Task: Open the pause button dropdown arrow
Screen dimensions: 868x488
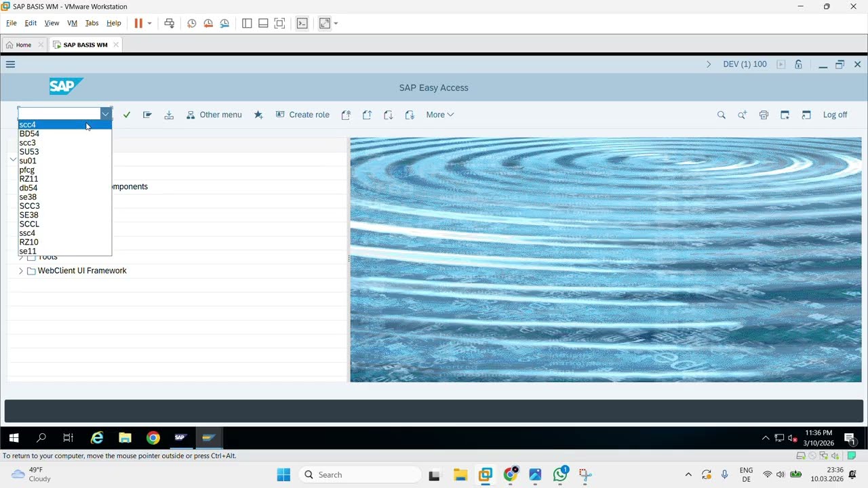Action: [x=150, y=23]
